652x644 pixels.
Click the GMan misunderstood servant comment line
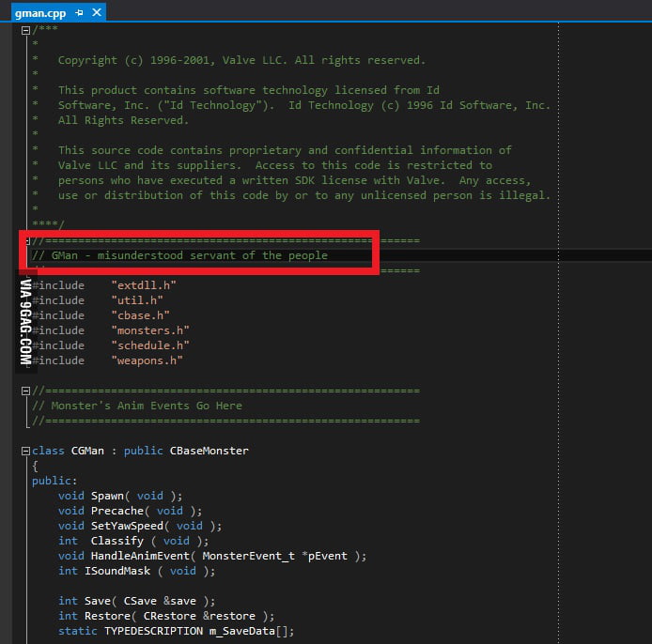[179, 255]
